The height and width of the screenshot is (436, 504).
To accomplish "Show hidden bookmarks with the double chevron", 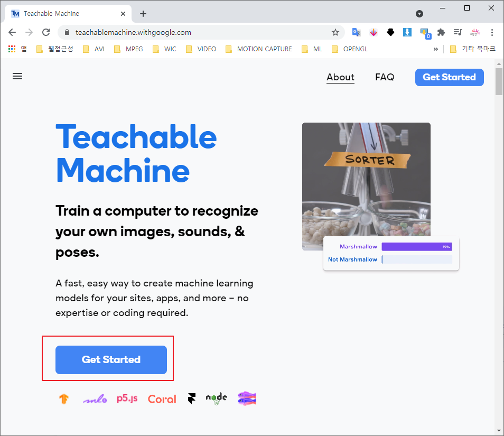I will click(435, 49).
